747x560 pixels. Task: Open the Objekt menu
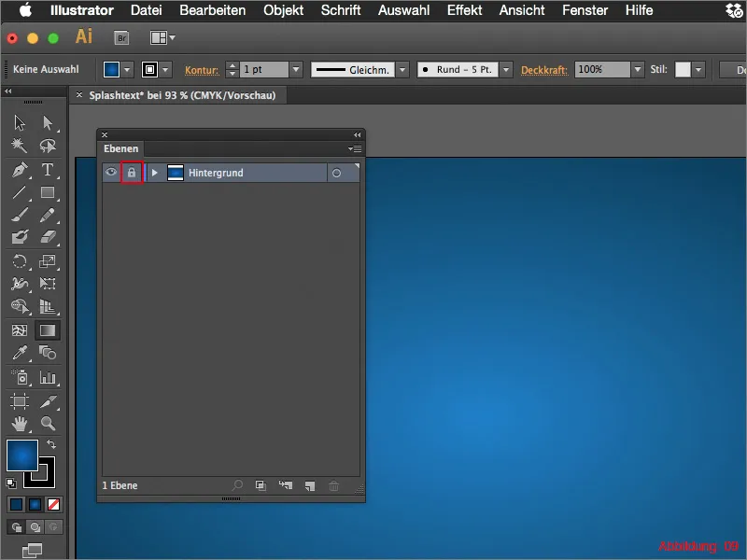coord(284,10)
